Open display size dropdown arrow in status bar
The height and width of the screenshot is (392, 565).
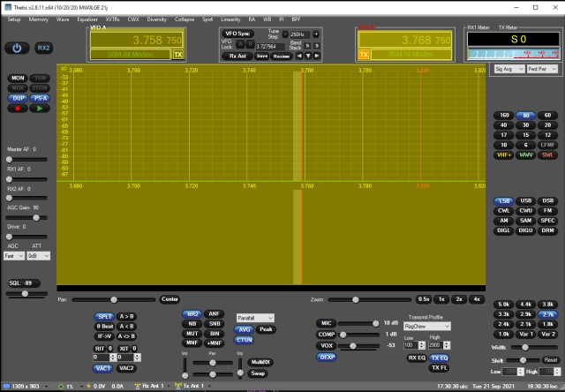coord(46,386)
